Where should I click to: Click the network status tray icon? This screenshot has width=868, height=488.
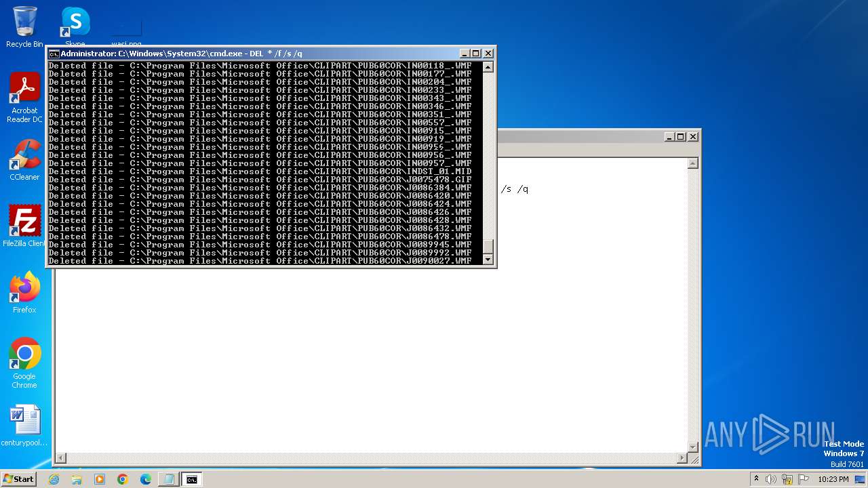point(788,479)
